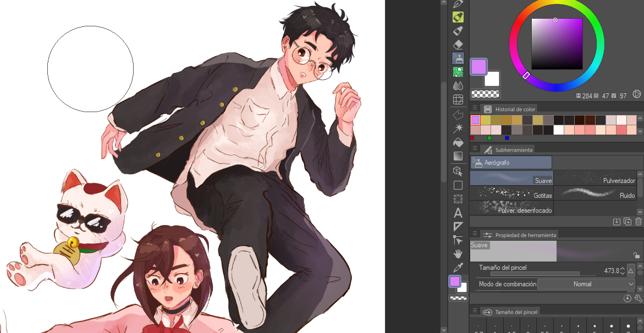Choose the Ruido airbrush

pyautogui.click(x=595, y=192)
